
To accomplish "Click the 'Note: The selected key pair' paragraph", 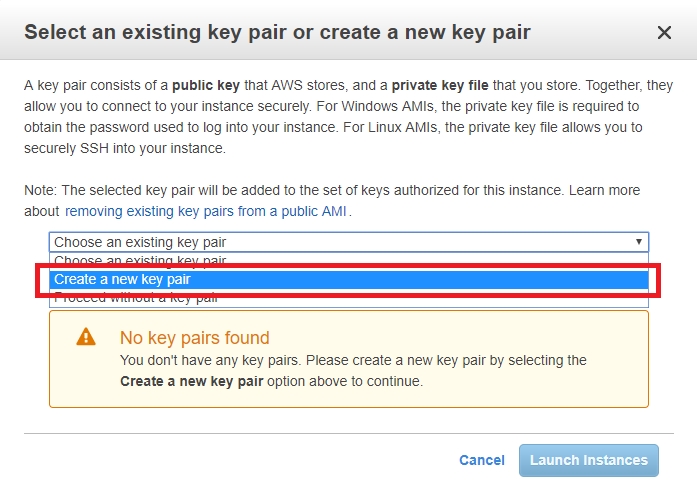I will 332,200.
